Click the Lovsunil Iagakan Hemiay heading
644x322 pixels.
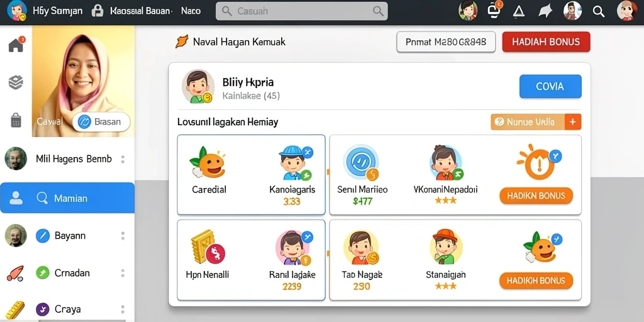click(228, 122)
